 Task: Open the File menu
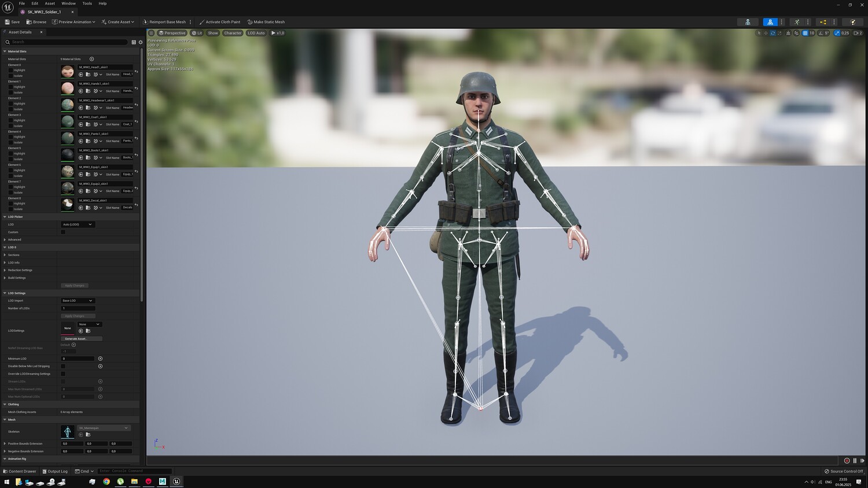(22, 3)
